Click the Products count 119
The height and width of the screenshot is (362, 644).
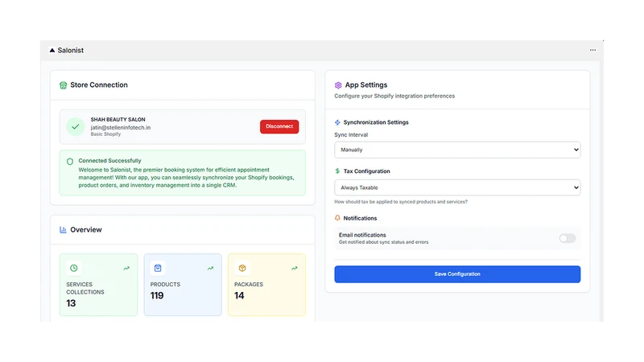157,295
